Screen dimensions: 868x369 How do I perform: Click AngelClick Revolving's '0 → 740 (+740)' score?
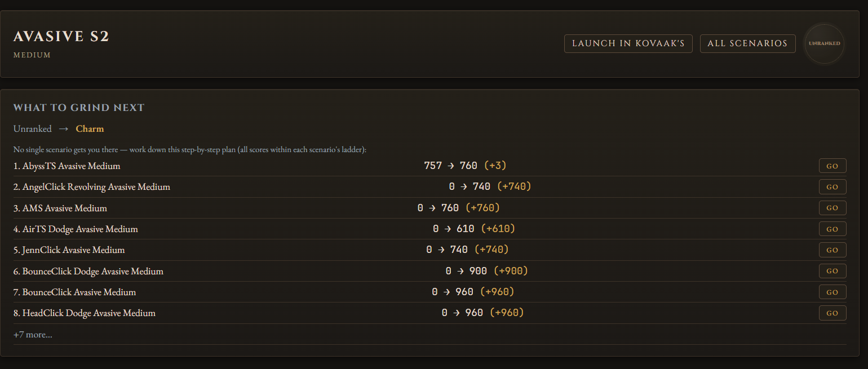(x=490, y=186)
